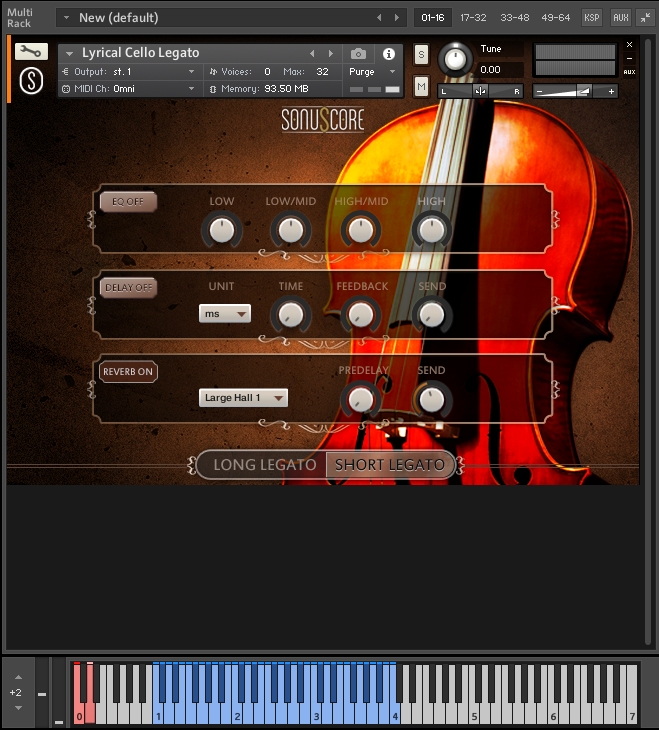Click the EQ HIGH/MID knob
The height and width of the screenshot is (730, 659).
[x=361, y=230]
